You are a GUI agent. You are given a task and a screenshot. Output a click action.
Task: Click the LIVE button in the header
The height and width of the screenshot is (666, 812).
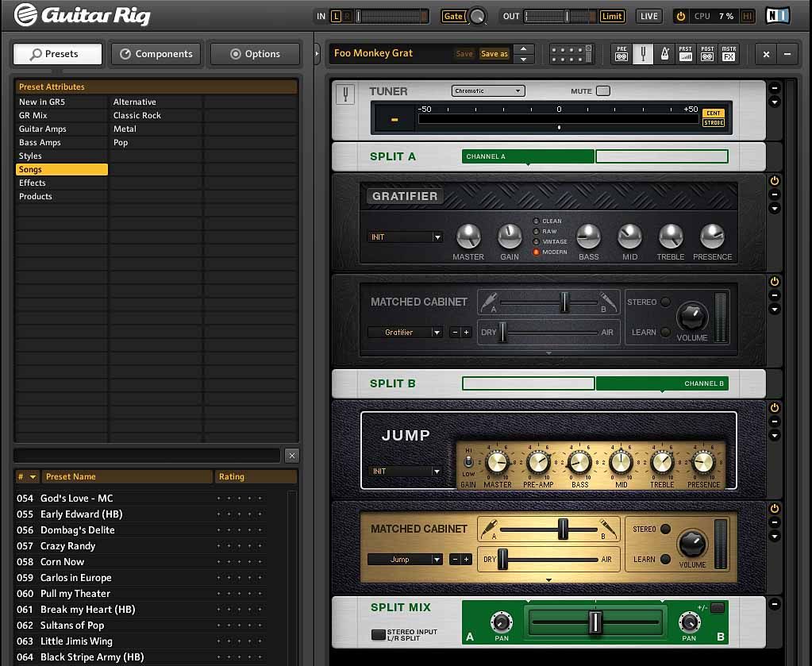coord(648,15)
